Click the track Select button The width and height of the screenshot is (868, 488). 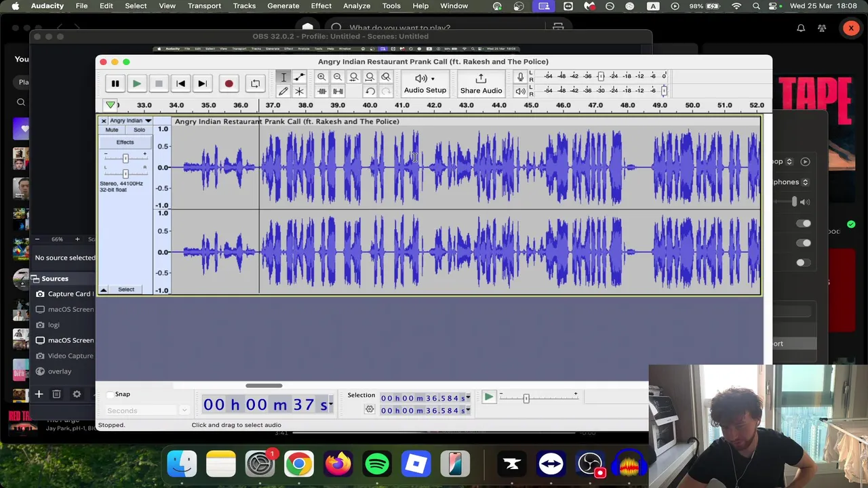pos(126,289)
